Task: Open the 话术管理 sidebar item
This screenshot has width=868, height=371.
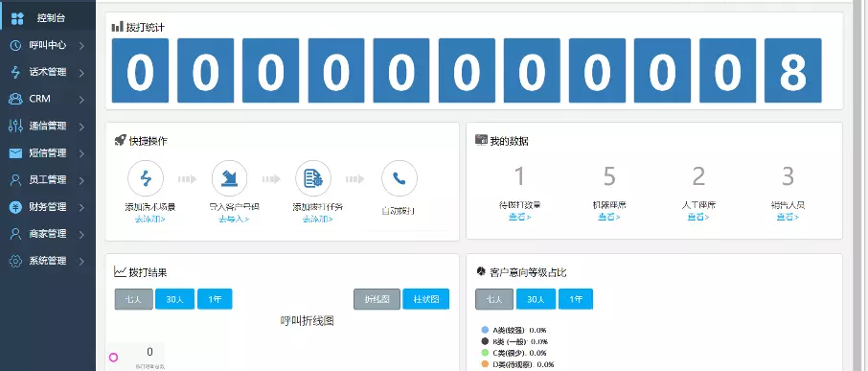Action: click(48, 72)
